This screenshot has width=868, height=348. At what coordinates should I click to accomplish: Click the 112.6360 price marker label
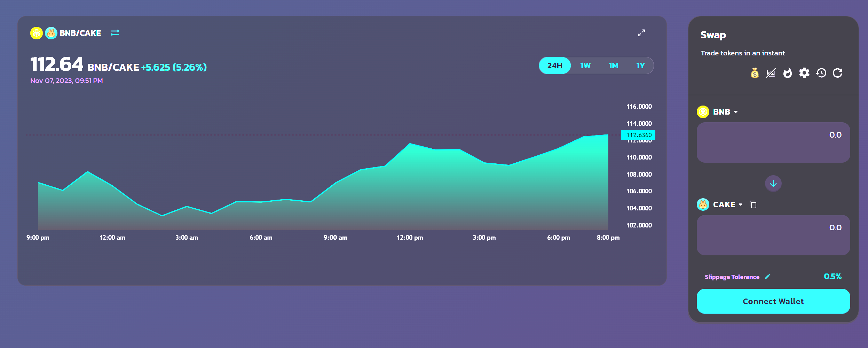click(638, 135)
